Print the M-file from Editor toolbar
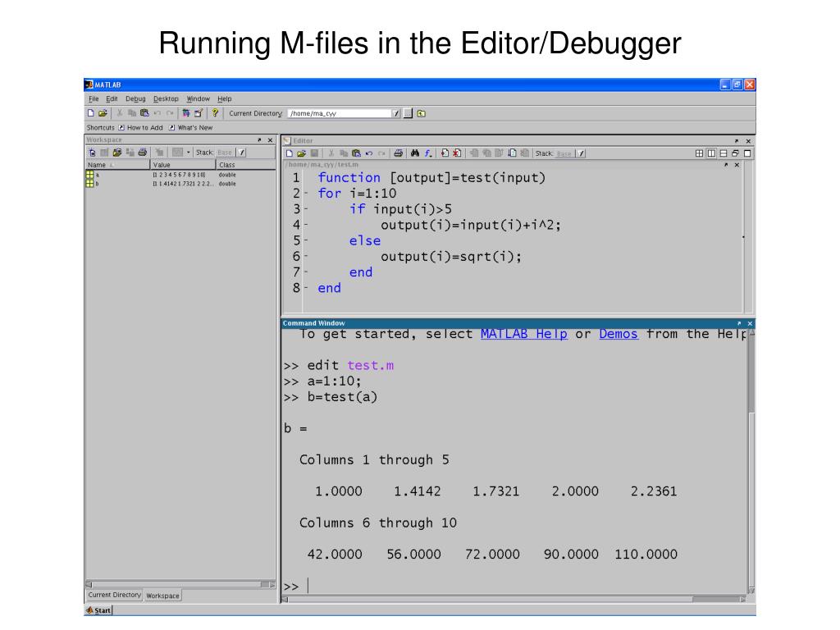 (398, 153)
